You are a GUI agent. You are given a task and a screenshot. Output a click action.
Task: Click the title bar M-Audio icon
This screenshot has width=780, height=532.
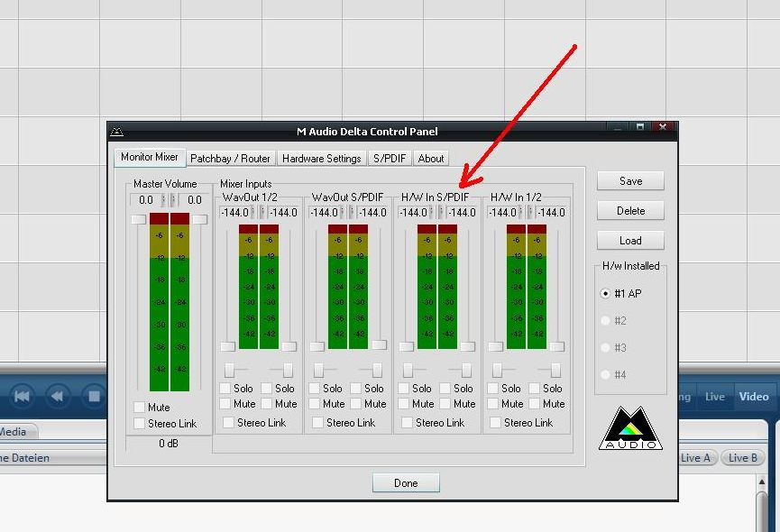(116, 132)
